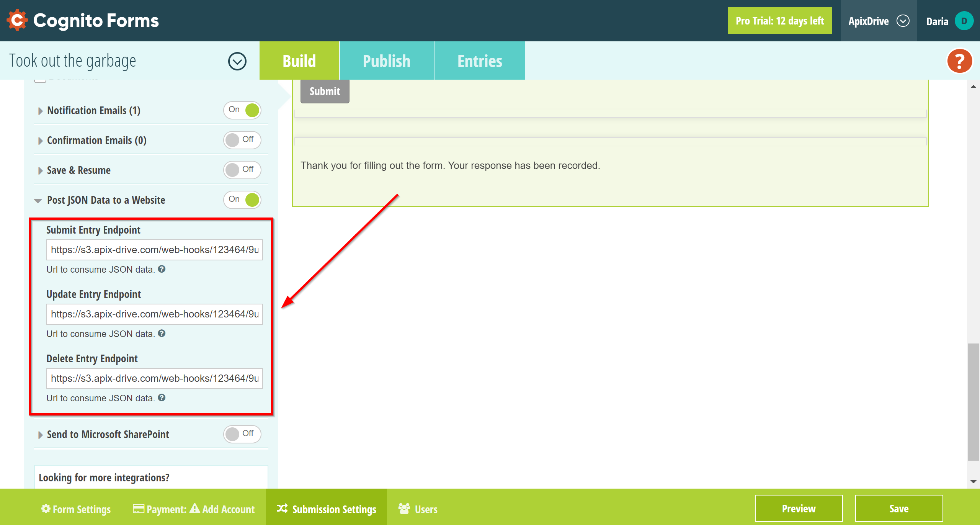Click the Update Entry Endpoint URL field

click(x=155, y=314)
